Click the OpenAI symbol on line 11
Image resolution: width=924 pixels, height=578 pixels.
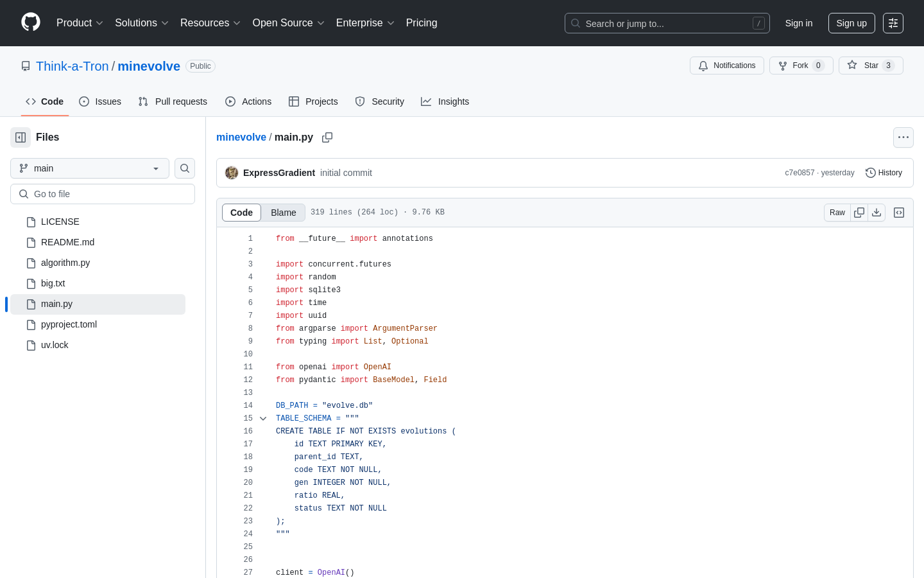[x=377, y=367]
